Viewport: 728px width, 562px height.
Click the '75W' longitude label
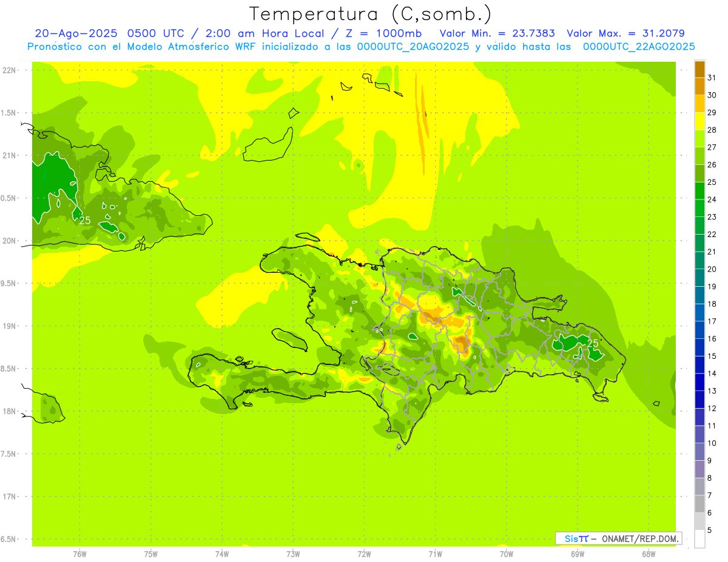tap(151, 554)
